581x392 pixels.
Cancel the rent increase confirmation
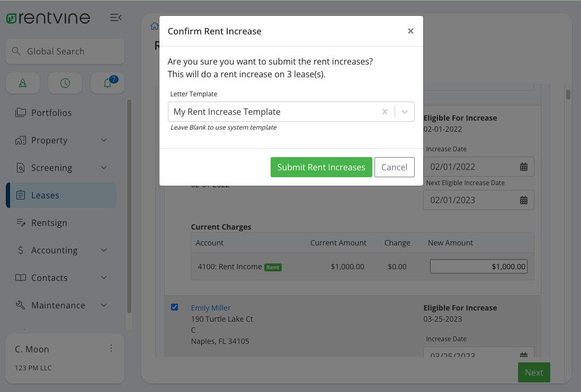click(x=394, y=167)
